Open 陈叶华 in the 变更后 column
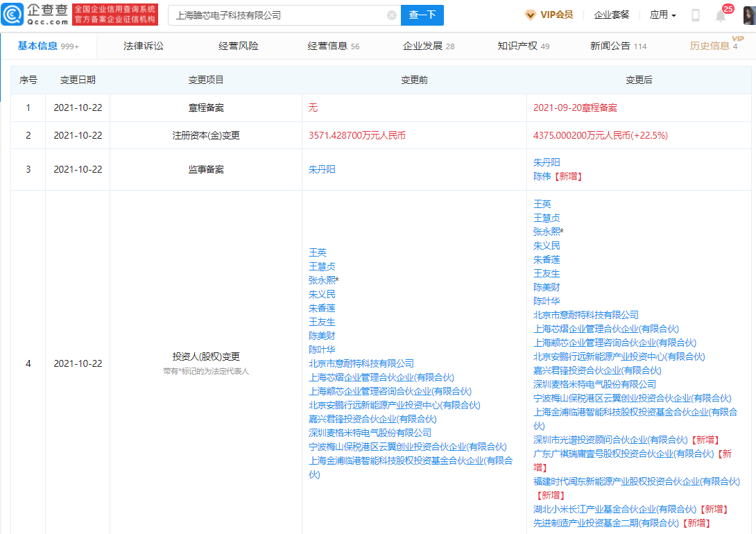The image size is (756, 534). (x=547, y=301)
